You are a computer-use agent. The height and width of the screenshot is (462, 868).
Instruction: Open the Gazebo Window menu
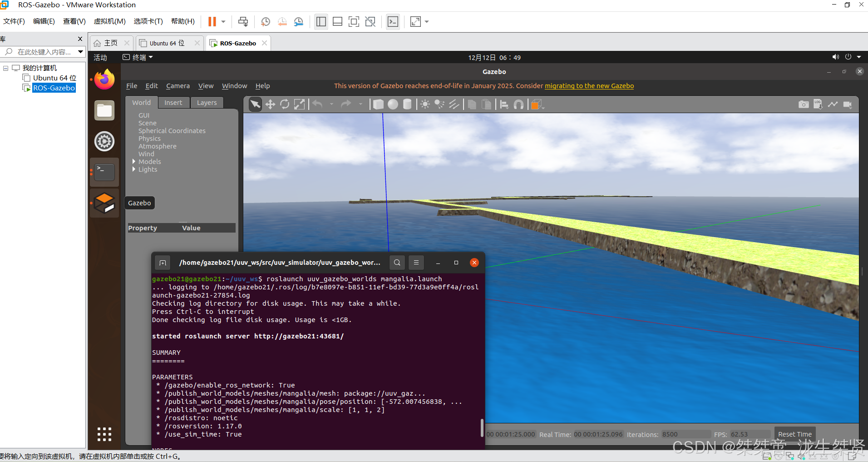coord(234,86)
